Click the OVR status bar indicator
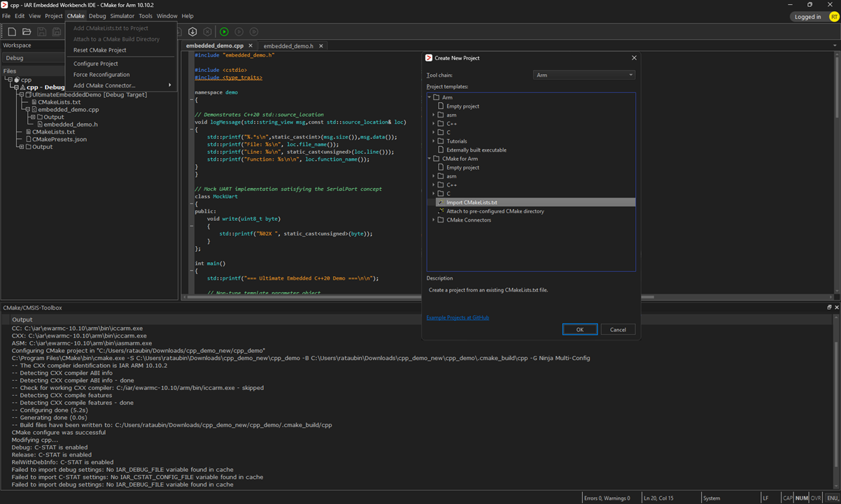841x504 pixels. (x=816, y=498)
